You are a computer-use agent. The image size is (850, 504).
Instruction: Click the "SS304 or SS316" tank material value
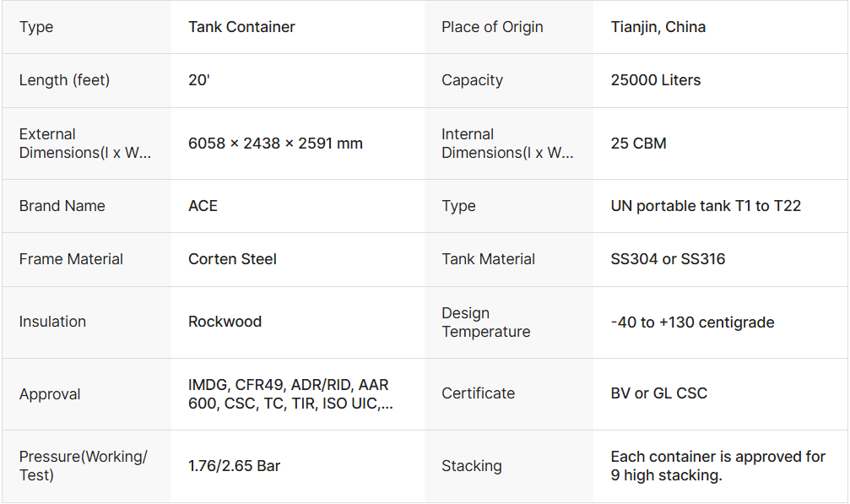pos(668,259)
